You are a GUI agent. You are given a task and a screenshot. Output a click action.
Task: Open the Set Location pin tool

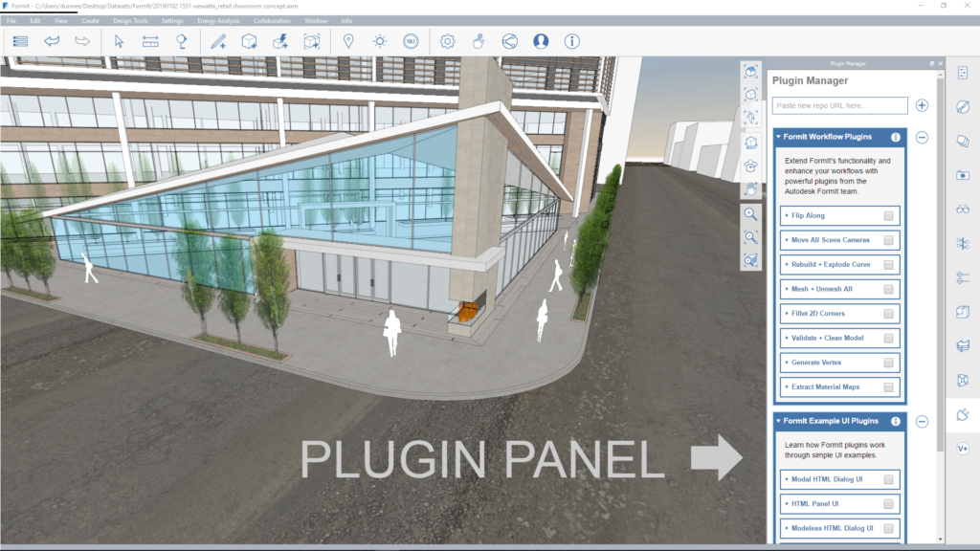(348, 41)
